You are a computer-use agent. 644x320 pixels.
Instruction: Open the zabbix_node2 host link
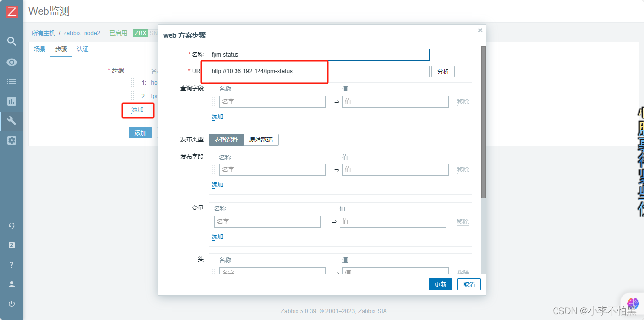(x=82, y=33)
